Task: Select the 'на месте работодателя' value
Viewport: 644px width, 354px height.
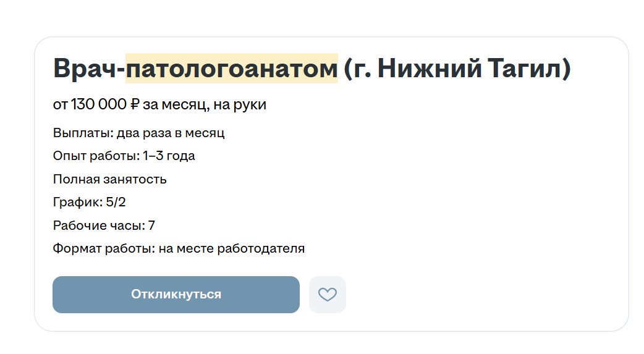Action: pos(232,248)
